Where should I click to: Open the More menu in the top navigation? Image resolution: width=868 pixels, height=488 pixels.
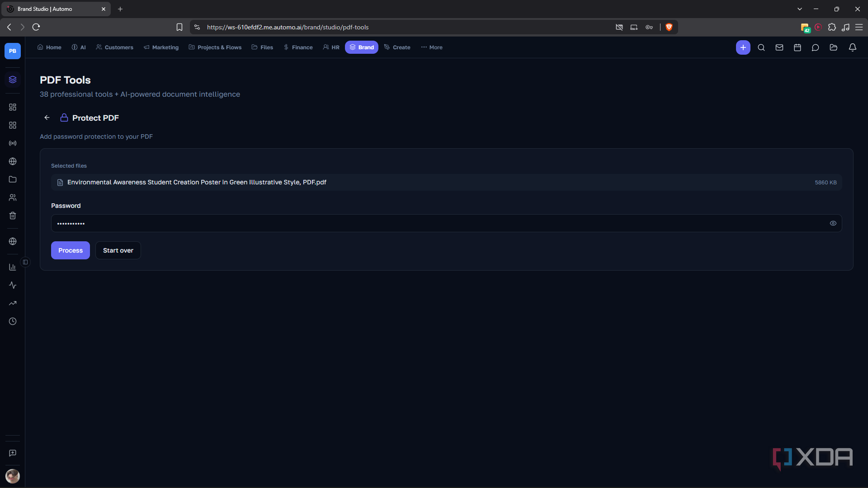pos(432,47)
